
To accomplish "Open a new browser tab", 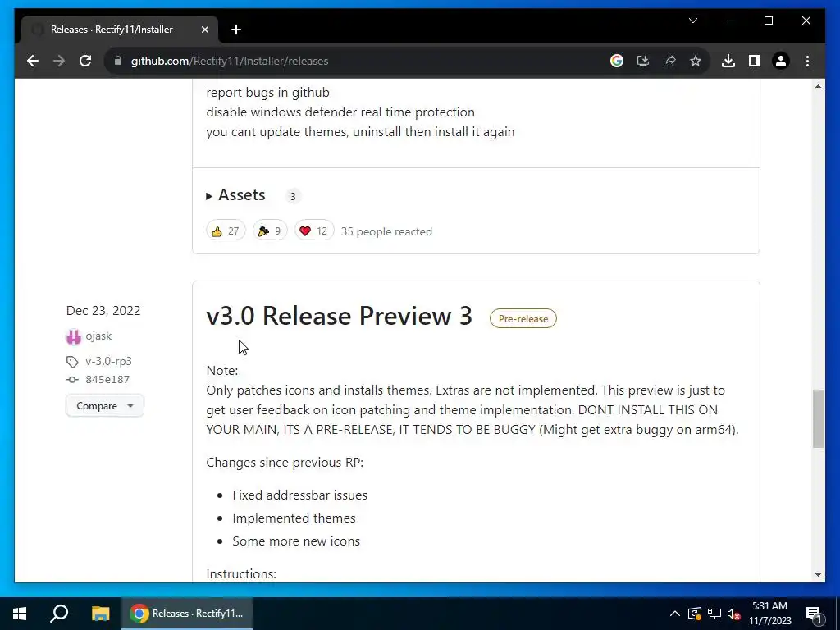I will coord(236,30).
